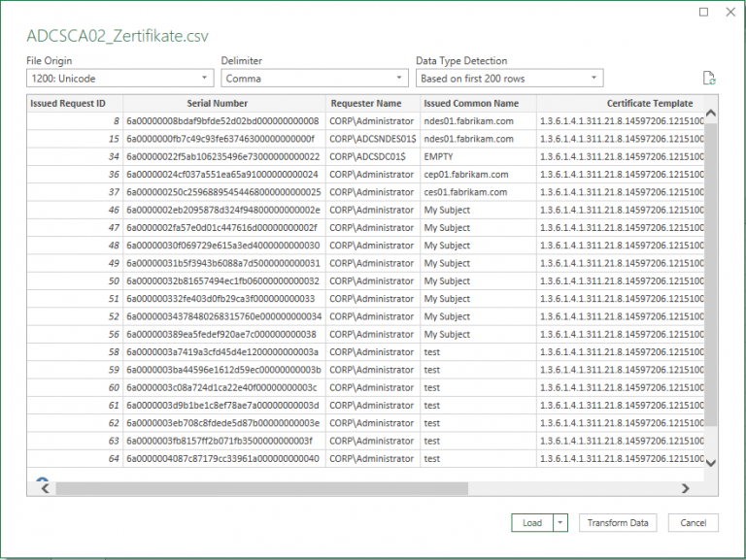Screen dimensions: 746x560
Task: Click the request ID cell 61
Action: [75, 406]
